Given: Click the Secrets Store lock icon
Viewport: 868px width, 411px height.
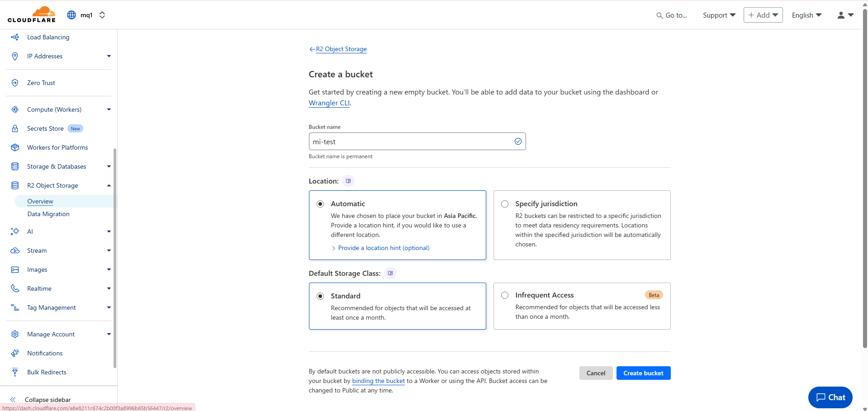Looking at the screenshot, I should 15,128.
